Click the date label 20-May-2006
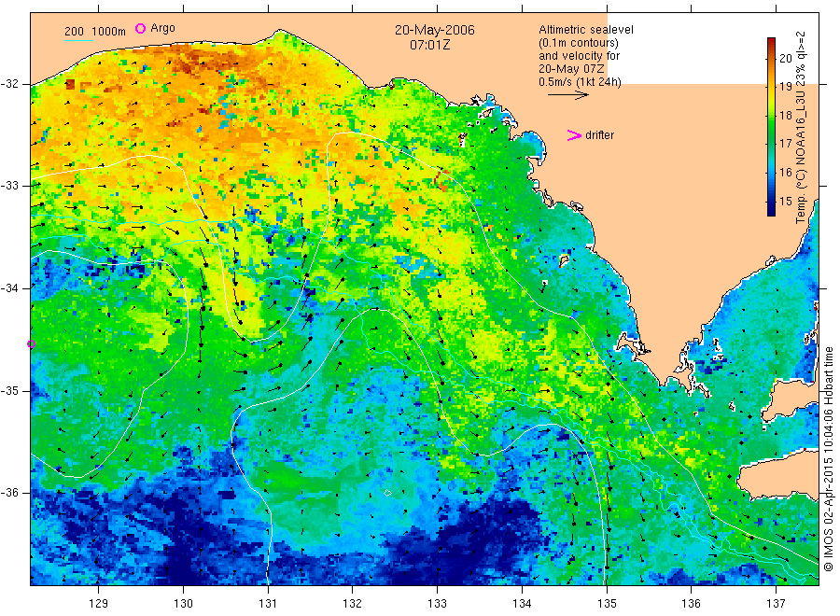The width and height of the screenshot is (840, 616). pyautogui.click(x=434, y=30)
